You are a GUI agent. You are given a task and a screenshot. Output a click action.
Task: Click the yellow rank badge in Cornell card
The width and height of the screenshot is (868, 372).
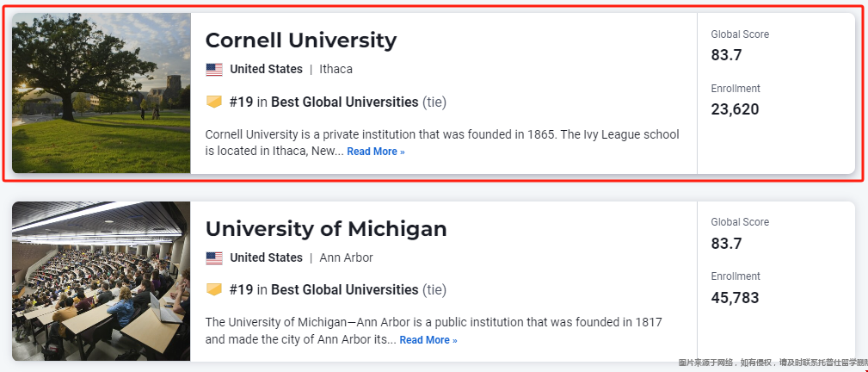point(213,102)
